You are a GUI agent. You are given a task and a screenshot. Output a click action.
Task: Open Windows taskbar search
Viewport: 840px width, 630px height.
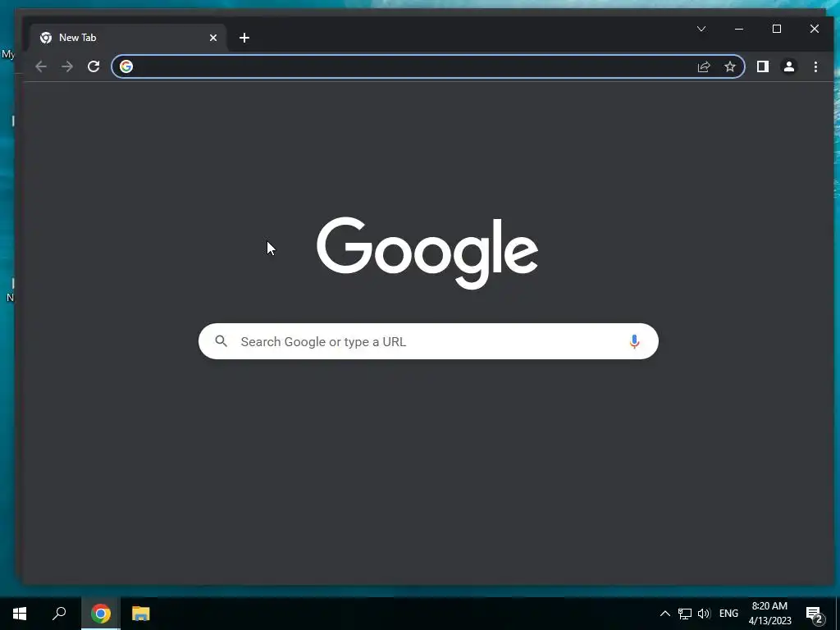click(x=59, y=614)
